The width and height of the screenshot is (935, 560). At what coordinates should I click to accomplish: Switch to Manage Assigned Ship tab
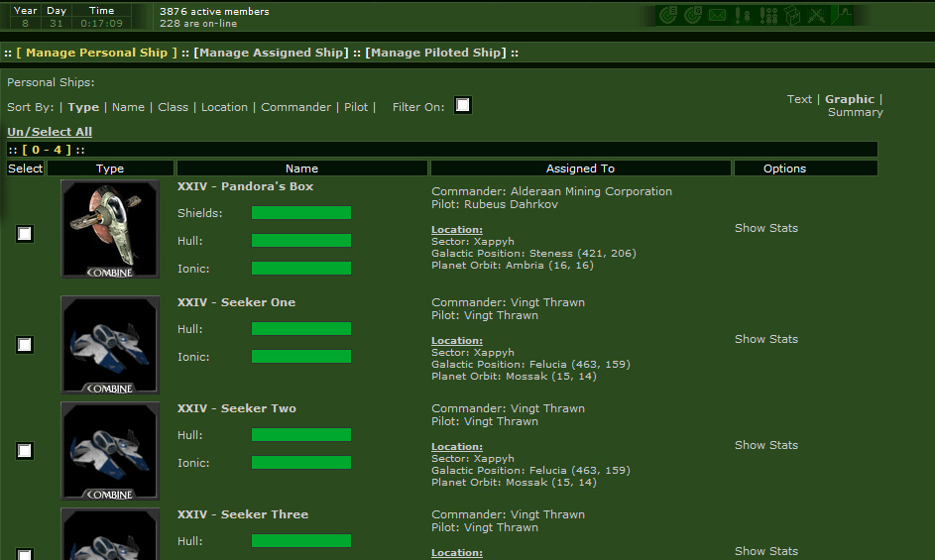click(x=272, y=53)
